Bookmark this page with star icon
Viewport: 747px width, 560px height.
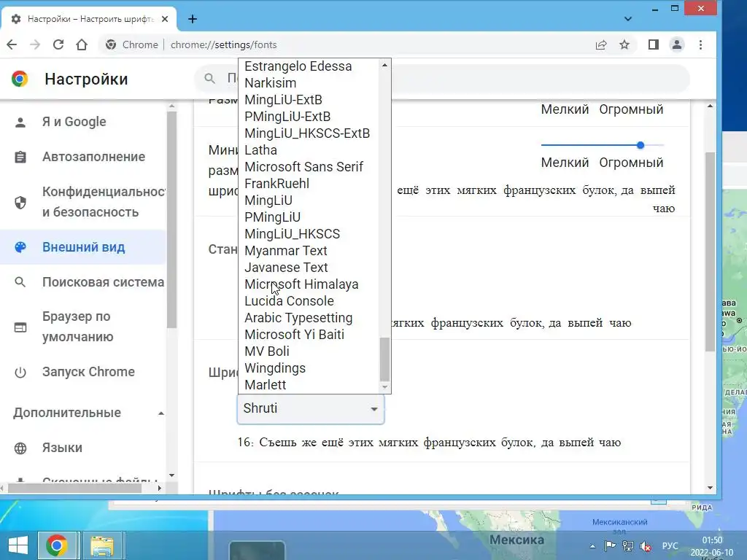624,44
